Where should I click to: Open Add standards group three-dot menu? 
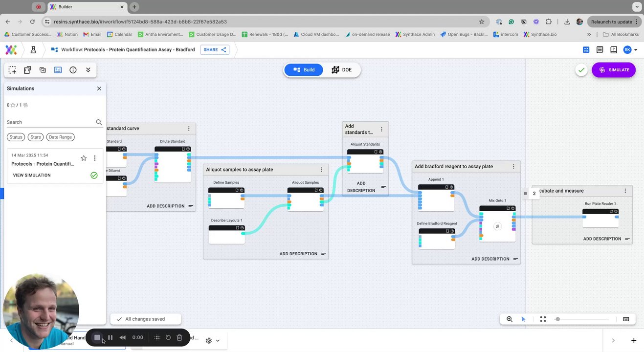[381, 130]
